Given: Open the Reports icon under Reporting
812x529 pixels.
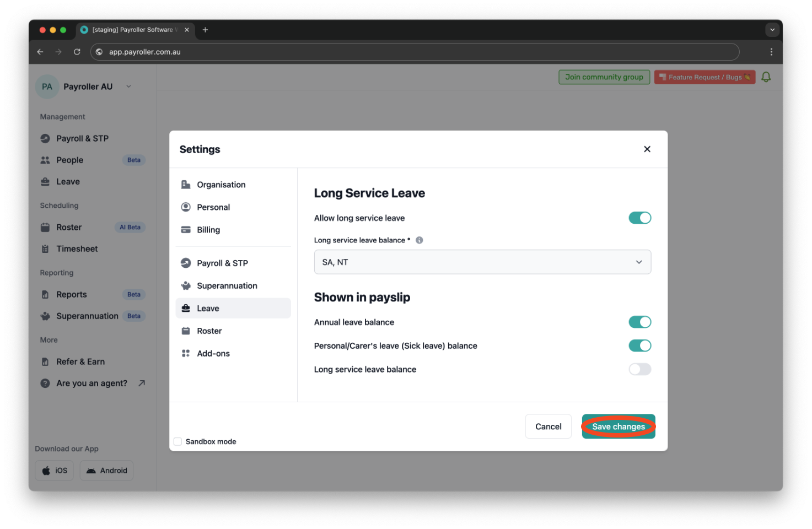Looking at the screenshot, I should (x=45, y=294).
